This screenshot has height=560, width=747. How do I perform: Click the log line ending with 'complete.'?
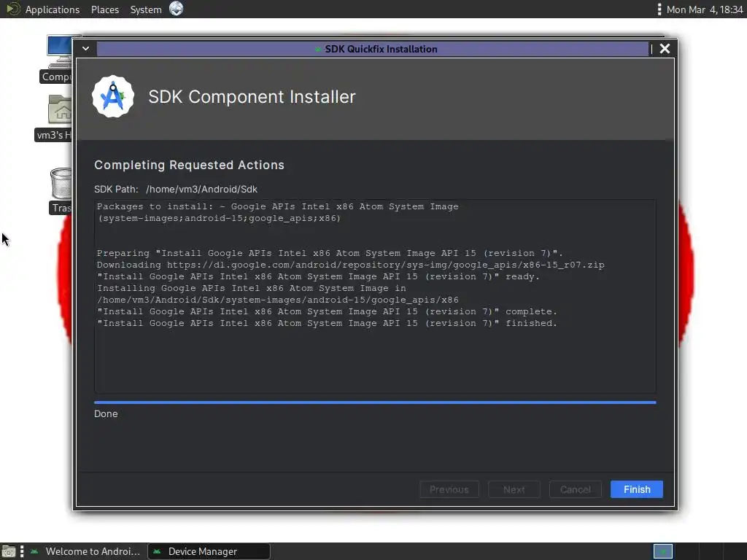pyautogui.click(x=327, y=311)
